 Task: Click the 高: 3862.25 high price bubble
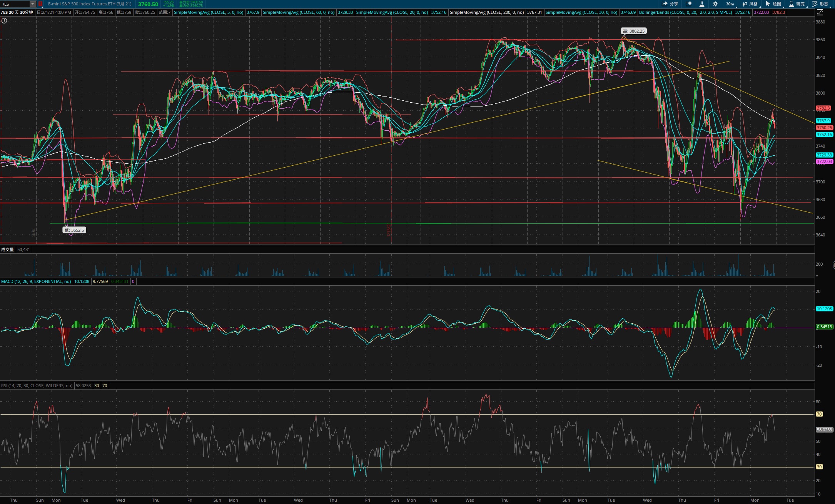633,31
